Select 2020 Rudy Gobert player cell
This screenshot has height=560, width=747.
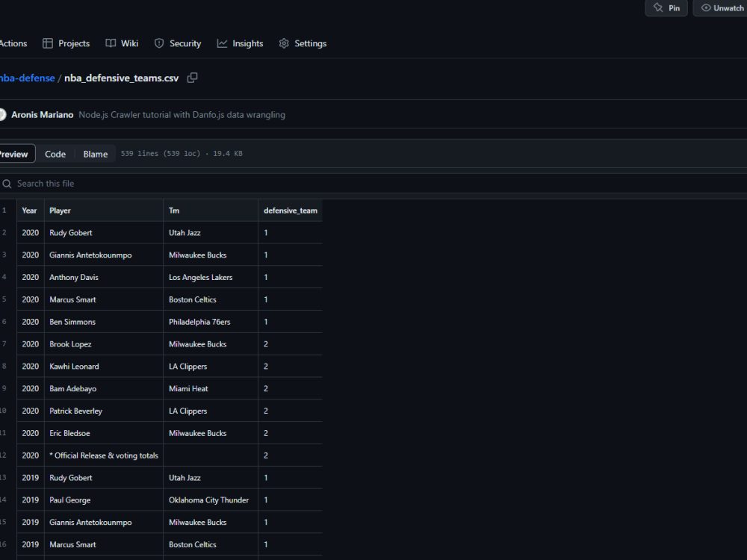(x=104, y=233)
